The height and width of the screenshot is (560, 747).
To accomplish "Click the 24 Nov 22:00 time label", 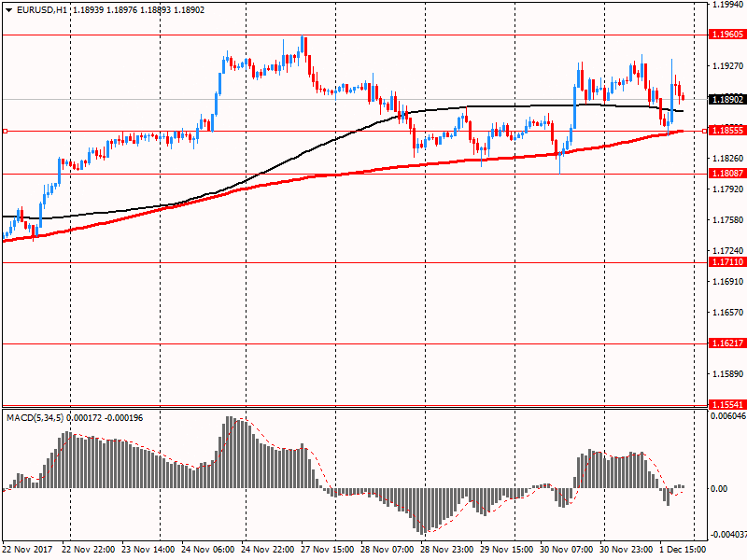I will [x=267, y=549].
